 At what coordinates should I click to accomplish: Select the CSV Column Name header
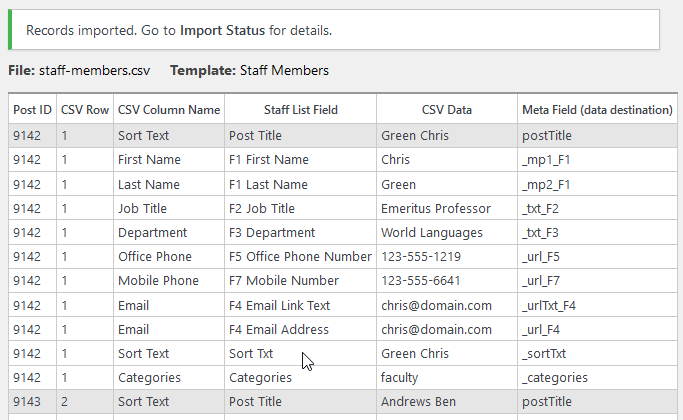click(x=168, y=110)
